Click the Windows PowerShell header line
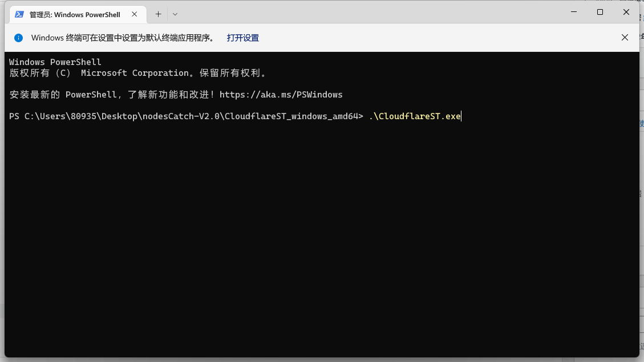This screenshot has width=644, height=362. pyautogui.click(x=55, y=62)
